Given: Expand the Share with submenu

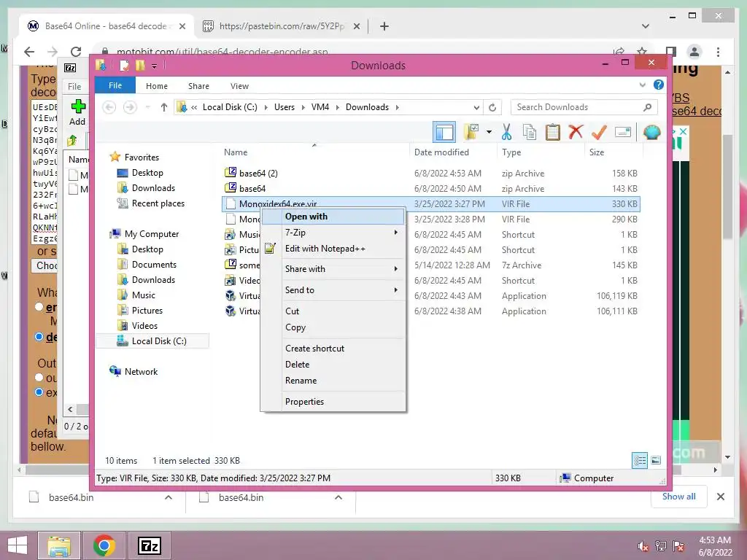Looking at the screenshot, I should [x=333, y=269].
